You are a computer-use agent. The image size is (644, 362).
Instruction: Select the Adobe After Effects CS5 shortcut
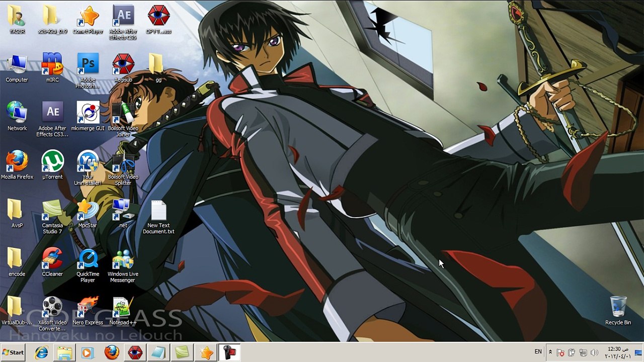pyautogui.click(x=123, y=23)
